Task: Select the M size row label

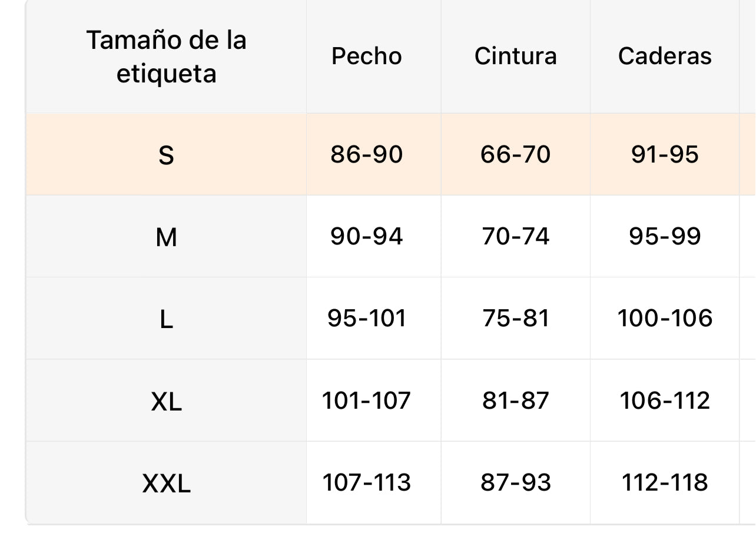Action: [166, 237]
